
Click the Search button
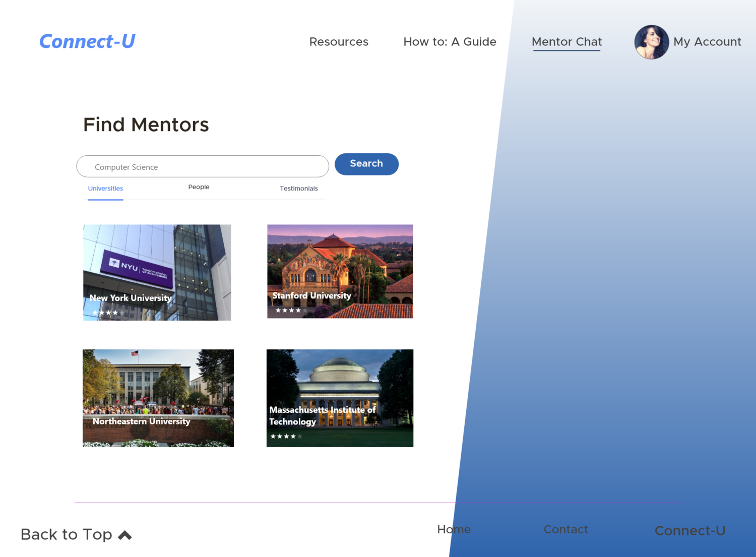366,164
